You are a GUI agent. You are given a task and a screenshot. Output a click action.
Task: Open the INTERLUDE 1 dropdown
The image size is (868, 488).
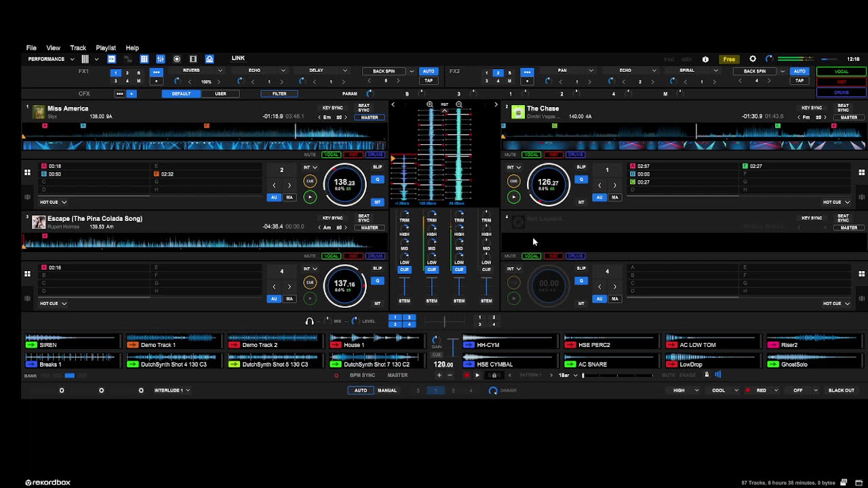pyautogui.click(x=172, y=390)
